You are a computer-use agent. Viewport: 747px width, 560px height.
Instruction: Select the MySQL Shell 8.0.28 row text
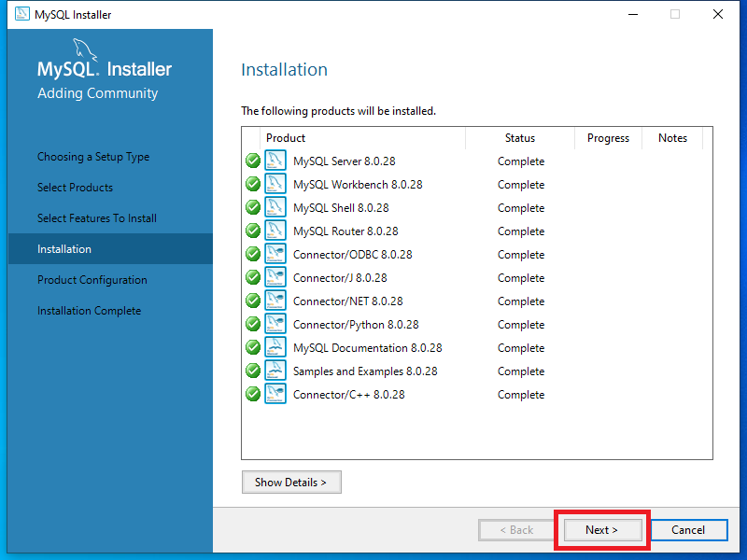click(341, 208)
